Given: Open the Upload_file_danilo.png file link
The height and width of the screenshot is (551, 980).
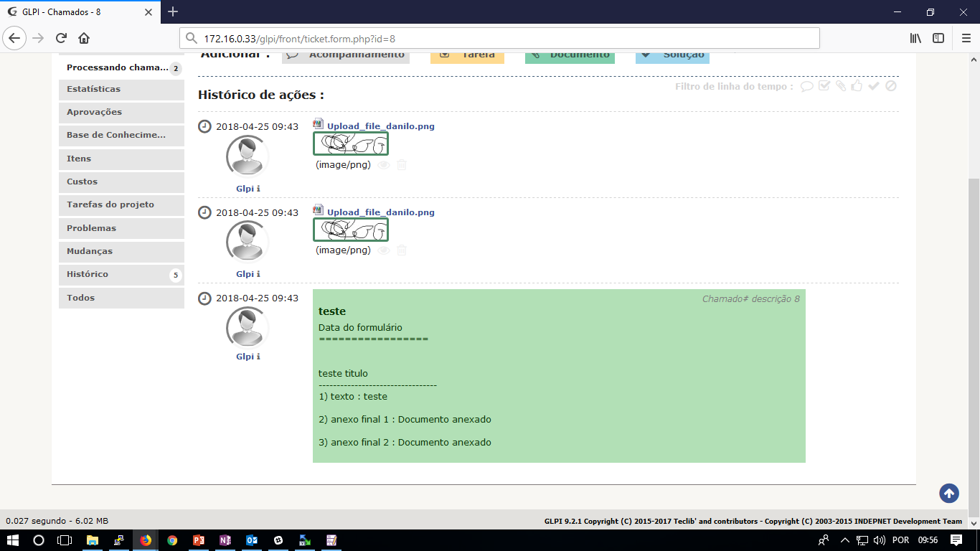Looking at the screenshot, I should (380, 126).
